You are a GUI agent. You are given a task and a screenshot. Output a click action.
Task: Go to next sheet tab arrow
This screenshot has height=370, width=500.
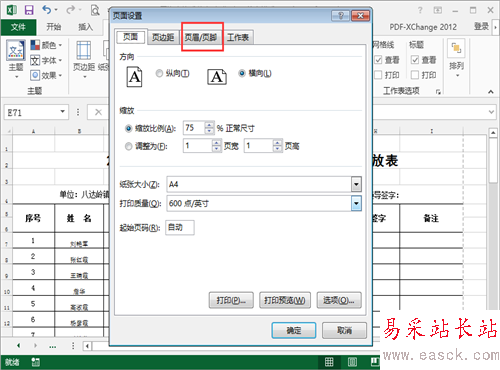tap(35, 346)
